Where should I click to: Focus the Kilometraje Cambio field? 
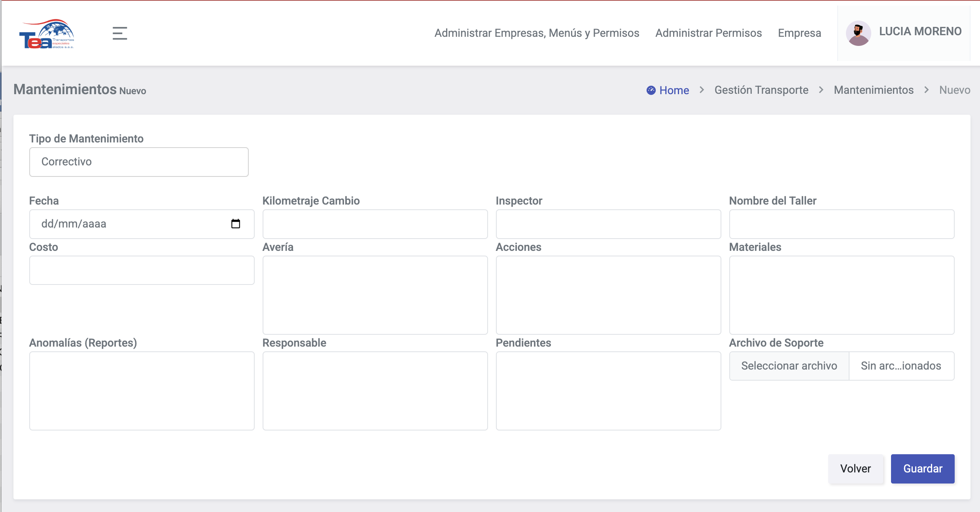click(375, 224)
